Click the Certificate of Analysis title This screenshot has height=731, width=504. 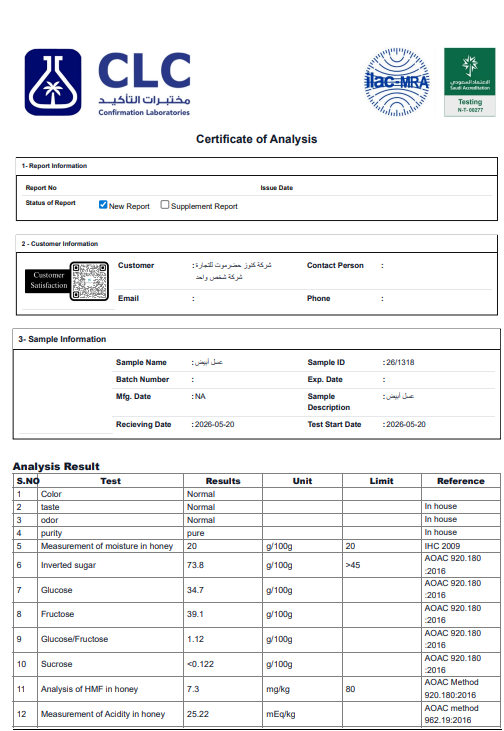pyautogui.click(x=256, y=139)
